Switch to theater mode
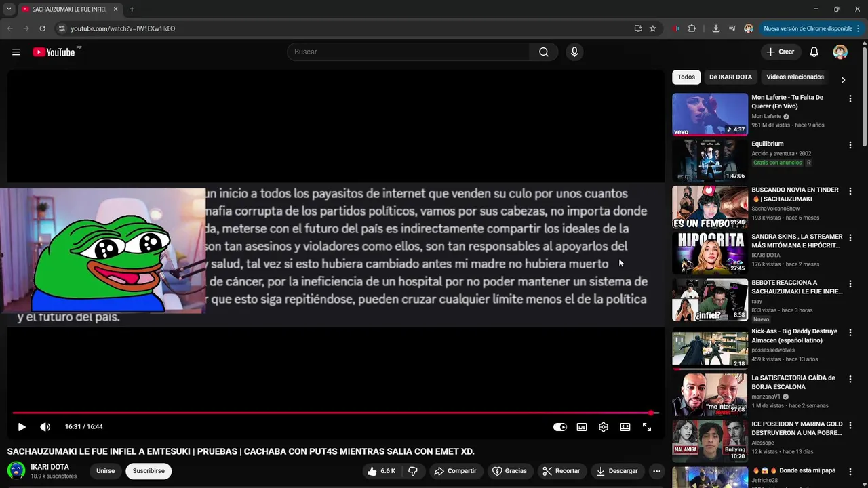 (x=625, y=427)
